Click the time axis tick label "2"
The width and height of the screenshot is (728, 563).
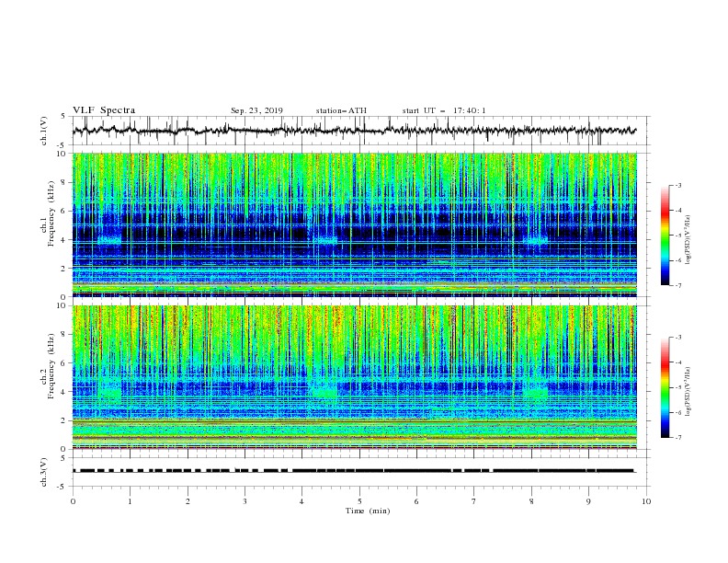pyautogui.click(x=188, y=501)
